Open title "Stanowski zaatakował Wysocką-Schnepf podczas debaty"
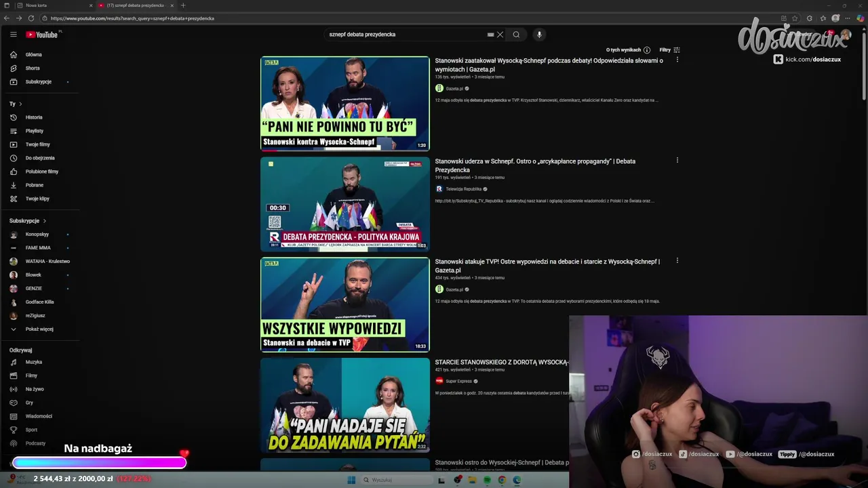Image resolution: width=868 pixels, height=488 pixels. coord(549,65)
